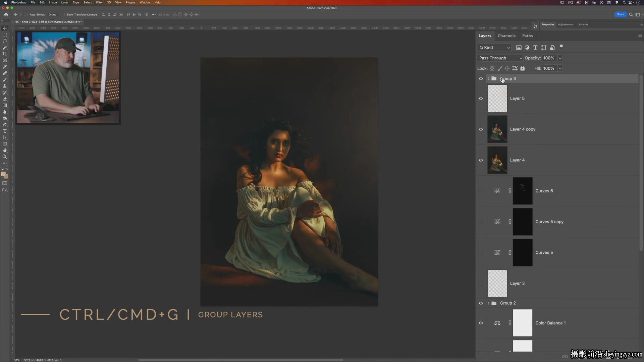Filter layers by adjustment layers icon
The height and width of the screenshot is (362, 644).
[x=527, y=48]
